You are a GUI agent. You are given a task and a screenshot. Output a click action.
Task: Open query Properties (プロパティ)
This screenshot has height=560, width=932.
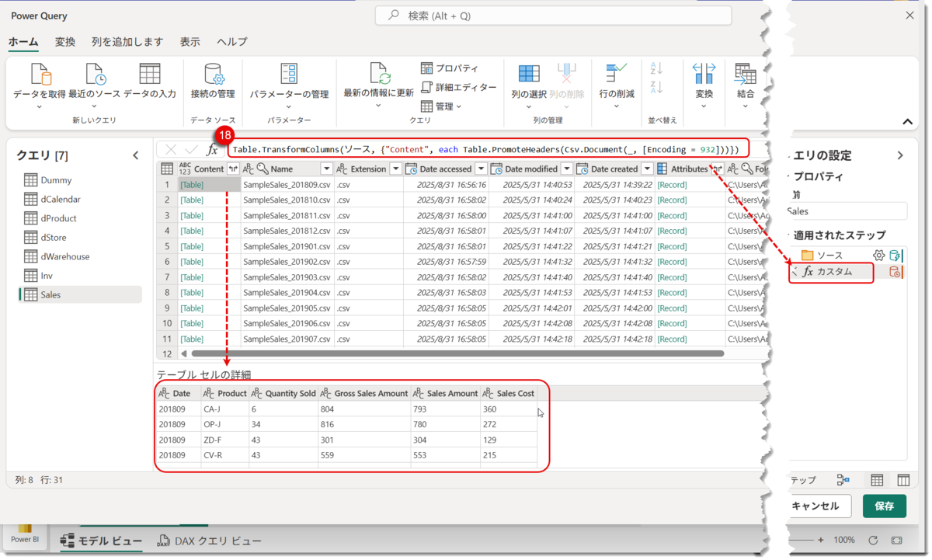point(450,68)
